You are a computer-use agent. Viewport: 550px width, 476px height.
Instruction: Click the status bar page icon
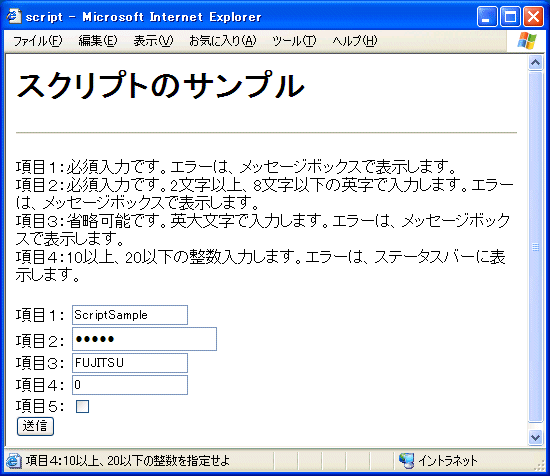[x=13, y=460]
